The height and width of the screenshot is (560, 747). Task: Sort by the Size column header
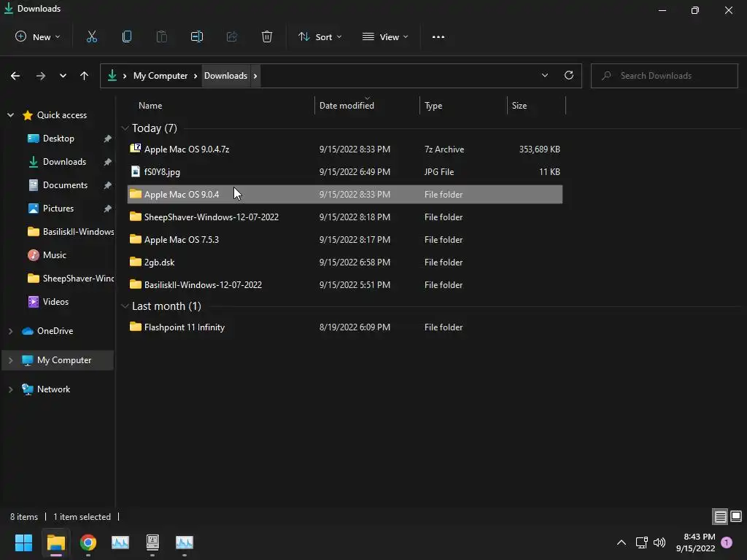519,106
